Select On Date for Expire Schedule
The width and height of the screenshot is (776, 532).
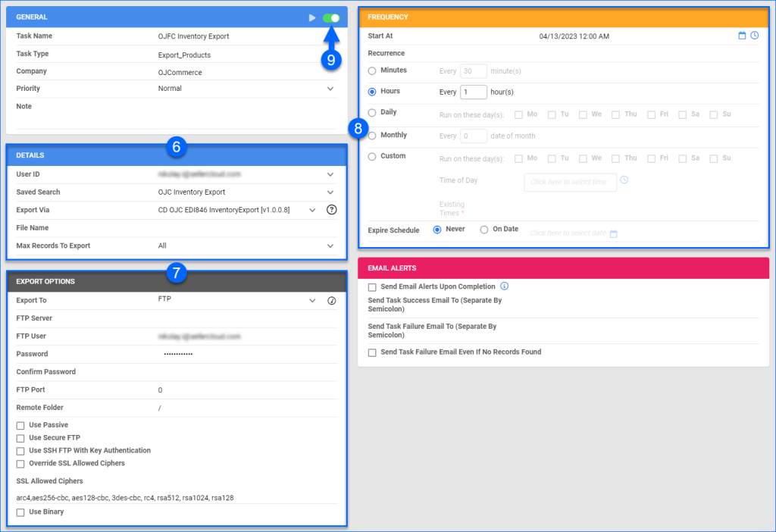485,228
